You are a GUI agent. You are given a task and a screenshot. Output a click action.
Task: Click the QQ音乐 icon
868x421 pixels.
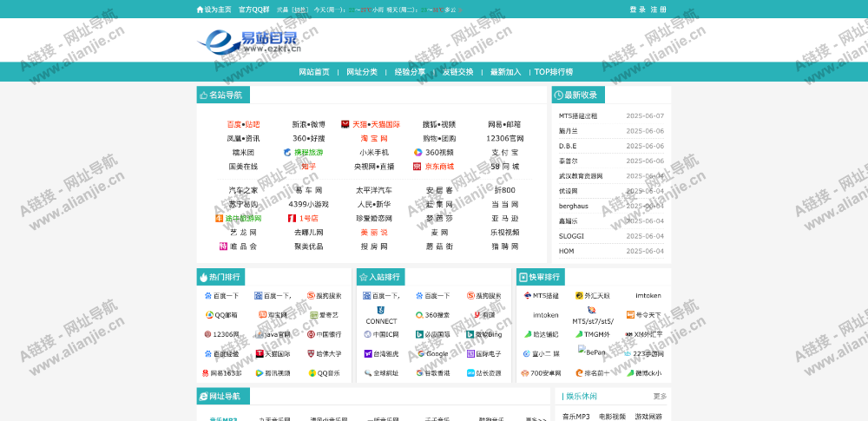click(312, 373)
